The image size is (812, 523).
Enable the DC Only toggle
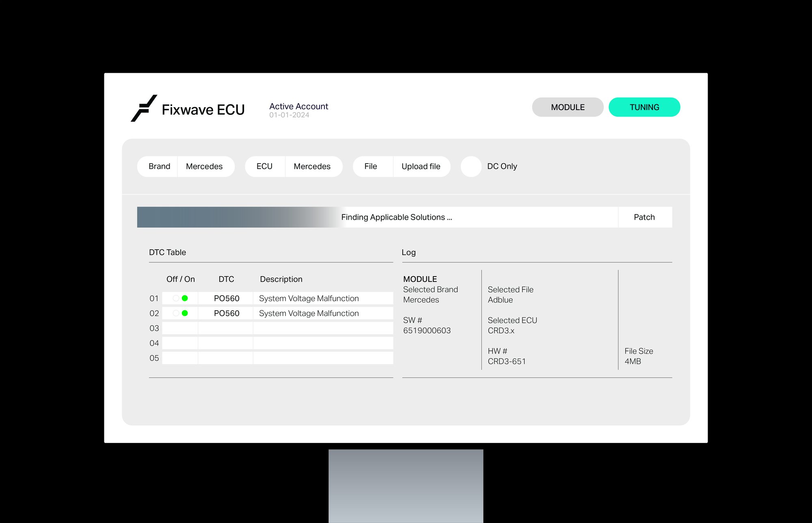pos(471,166)
